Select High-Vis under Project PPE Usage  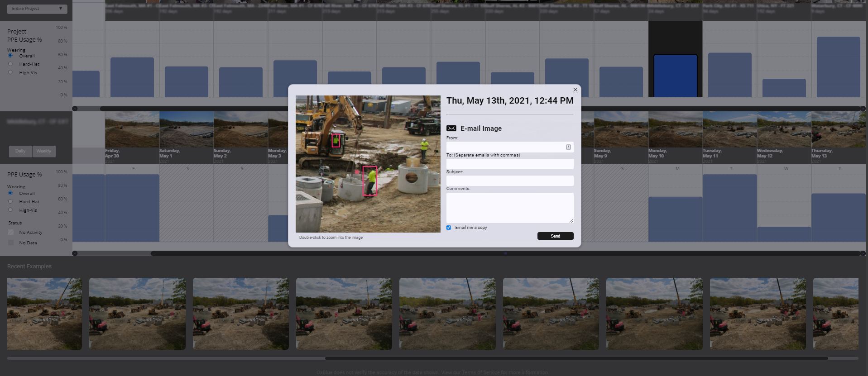[x=10, y=72]
